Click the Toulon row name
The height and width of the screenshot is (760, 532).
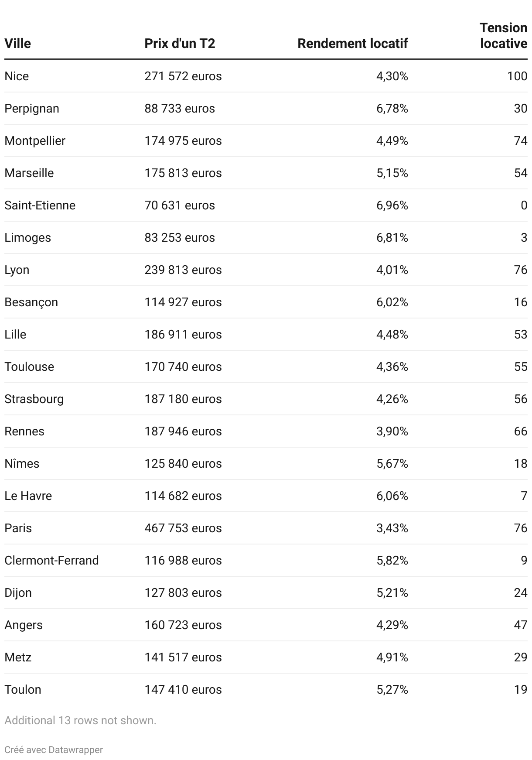[x=23, y=689]
